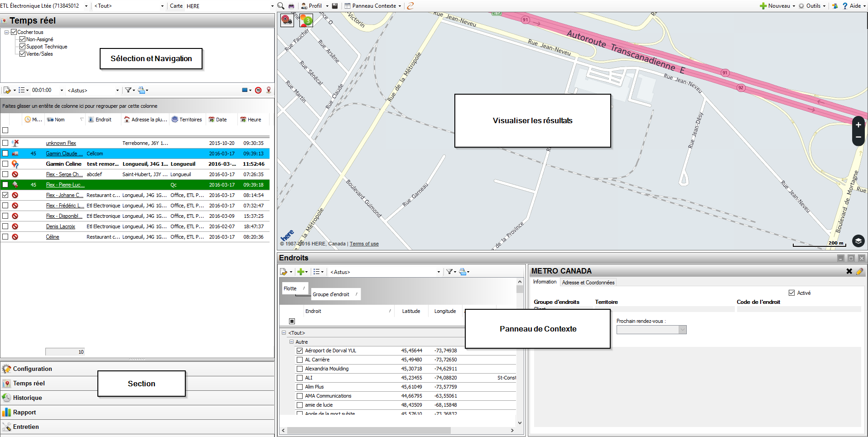
Task: Click the save floppy disk icon
Action: pyautogui.click(x=335, y=6)
